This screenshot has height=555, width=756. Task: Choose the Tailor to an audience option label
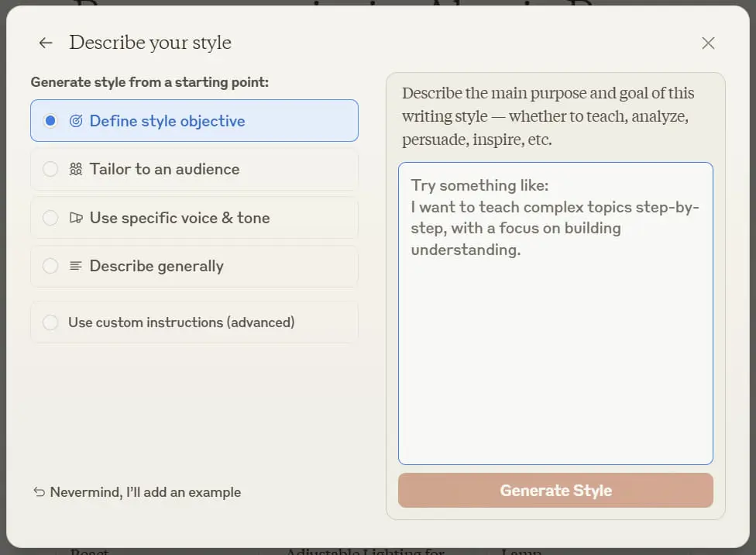tap(164, 169)
